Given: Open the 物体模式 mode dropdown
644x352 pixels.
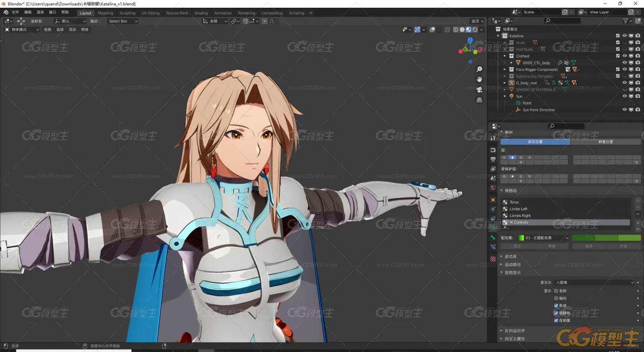Looking at the screenshot, I should pyautogui.click(x=21, y=30).
